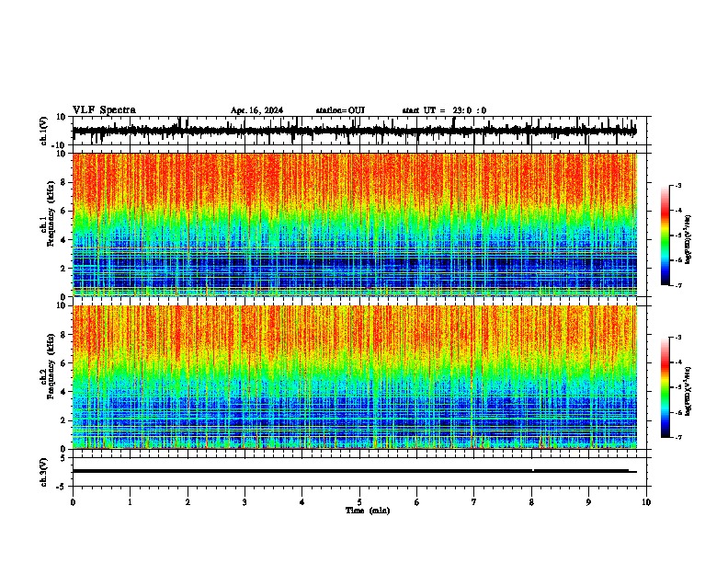Click the time axis tick label '3'

click(x=245, y=502)
